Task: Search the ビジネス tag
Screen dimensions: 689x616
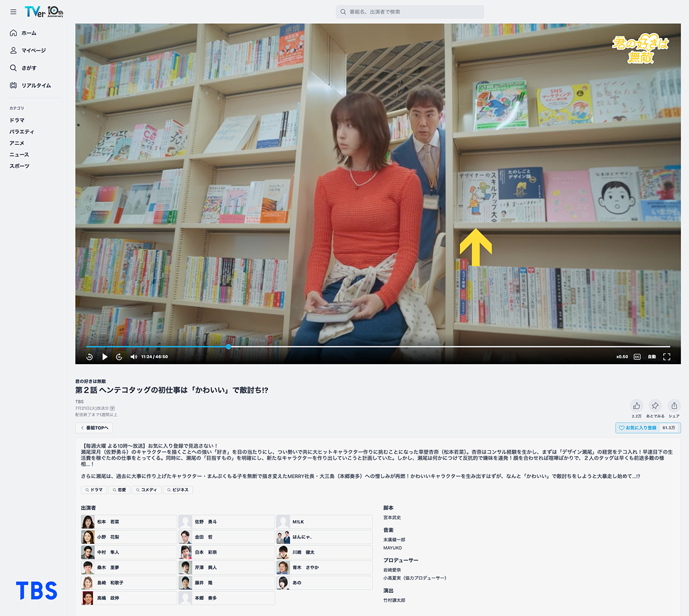Action: tap(178, 490)
